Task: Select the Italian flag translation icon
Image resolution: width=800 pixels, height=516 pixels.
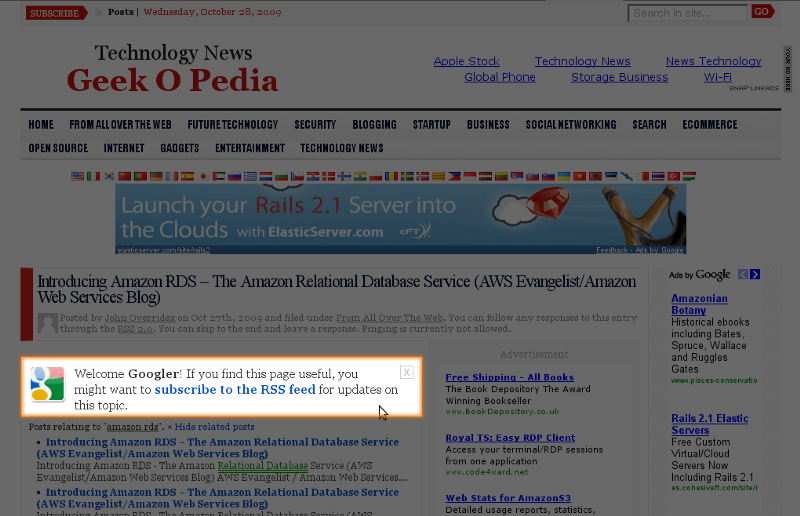Action: click(94, 176)
